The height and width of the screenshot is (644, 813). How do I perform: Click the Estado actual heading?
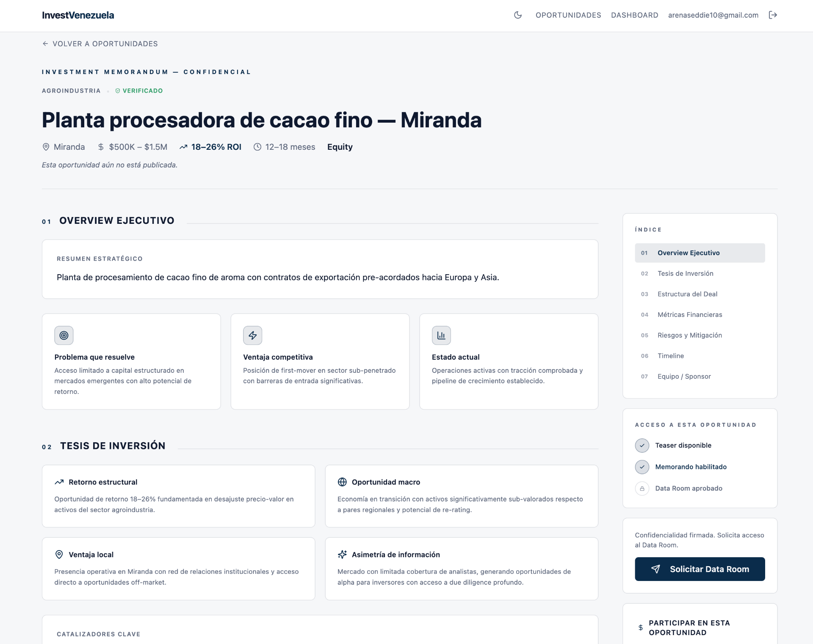pos(456,357)
